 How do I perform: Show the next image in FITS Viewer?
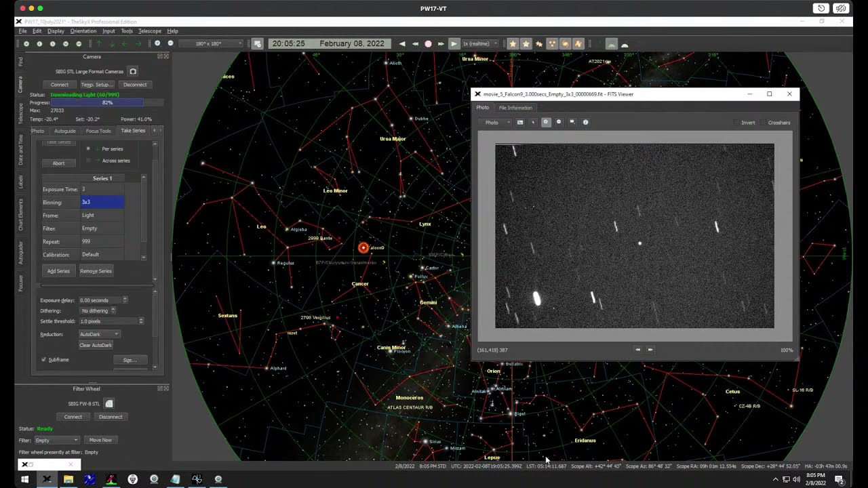click(650, 350)
